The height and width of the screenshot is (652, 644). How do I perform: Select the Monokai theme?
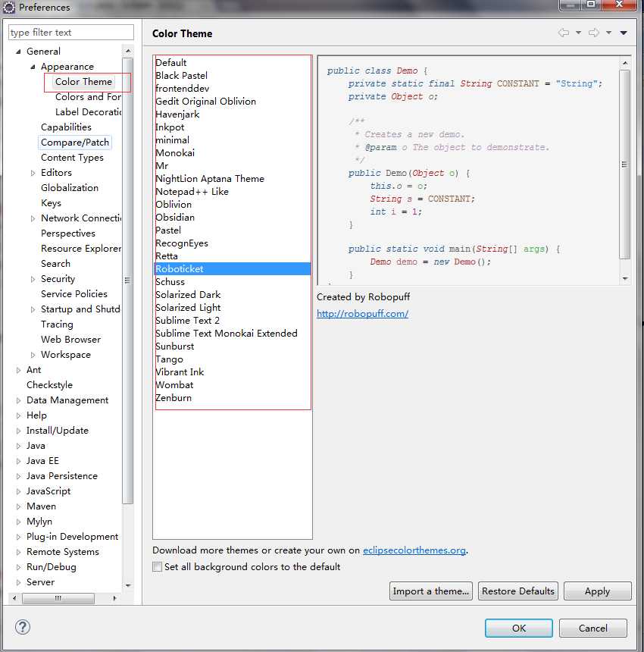pyautogui.click(x=175, y=153)
